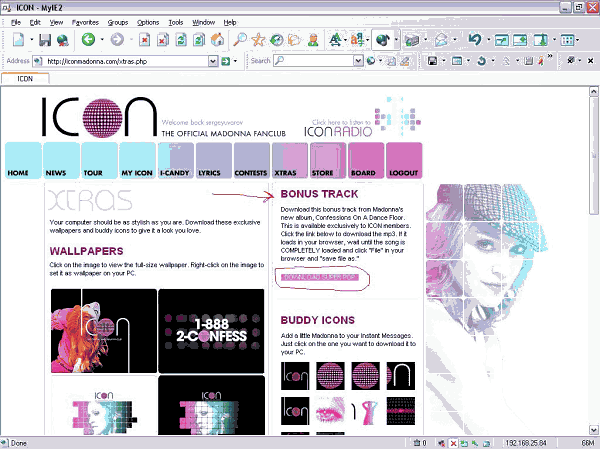
Task: Download the pink eye buddy icon
Action: (330, 411)
